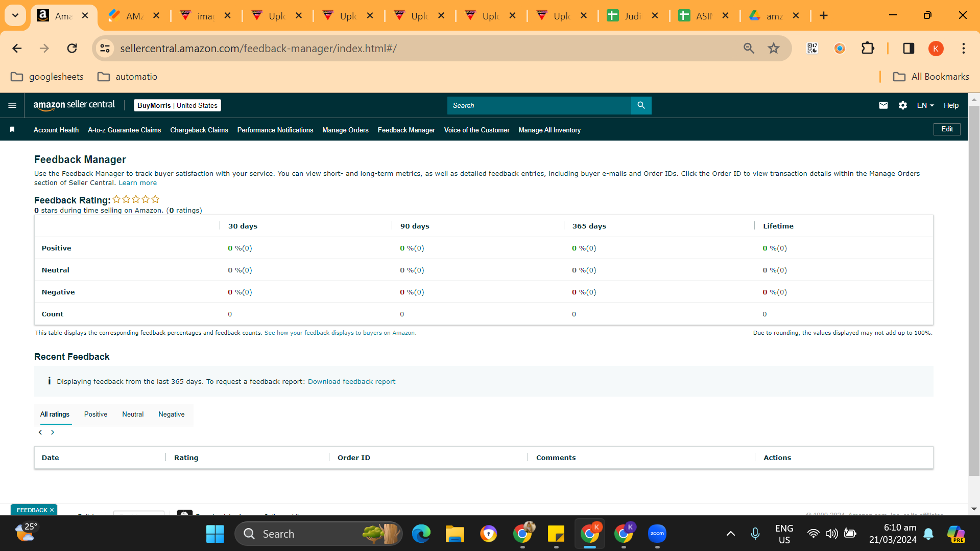Screen dimensions: 980x551
Task: Open the automatio bookmark folder
Action: 127,77
